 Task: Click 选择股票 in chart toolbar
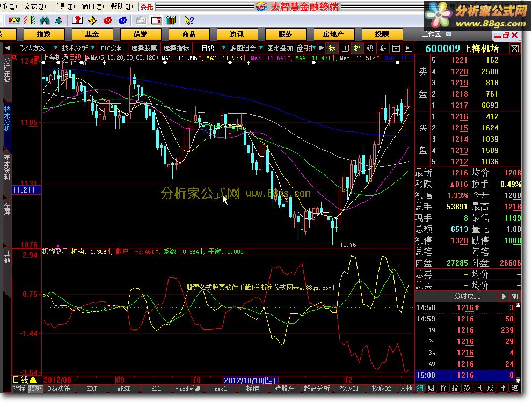tap(144, 48)
